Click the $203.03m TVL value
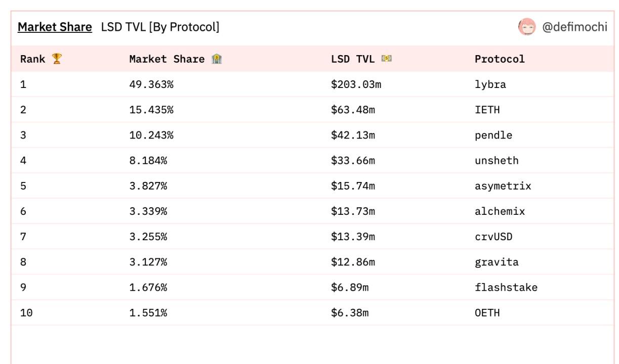Viewport: 619px width, 364px height. (356, 84)
